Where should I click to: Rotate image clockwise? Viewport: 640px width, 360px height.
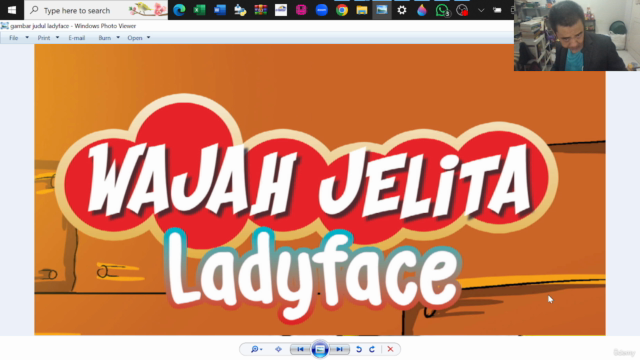pyautogui.click(x=372, y=349)
